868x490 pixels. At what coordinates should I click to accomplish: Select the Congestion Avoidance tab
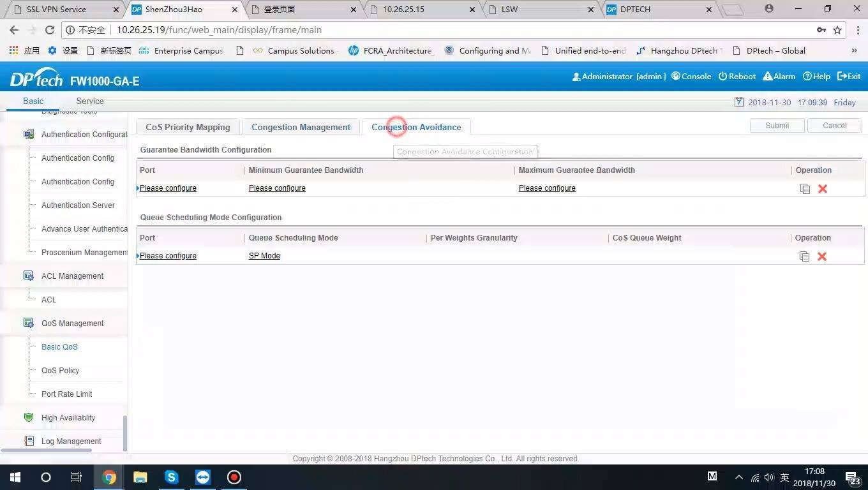[x=416, y=127]
